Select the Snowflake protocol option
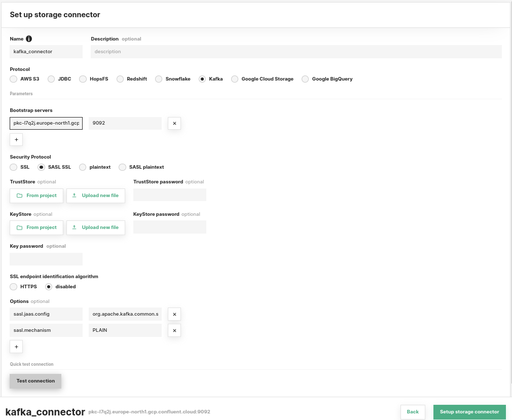This screenshot has width=512, height=420. [159, 79]
